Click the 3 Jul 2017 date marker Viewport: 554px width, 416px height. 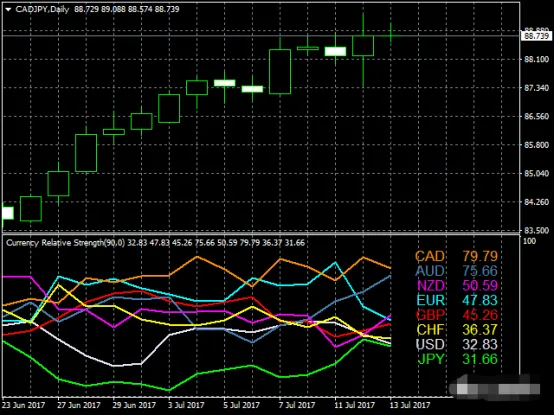[x=186, y=405]
